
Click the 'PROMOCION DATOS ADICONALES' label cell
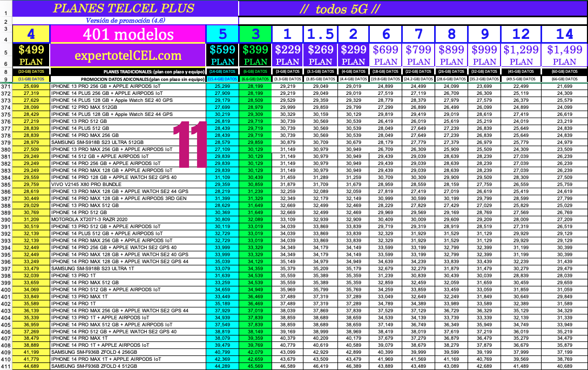128,79
